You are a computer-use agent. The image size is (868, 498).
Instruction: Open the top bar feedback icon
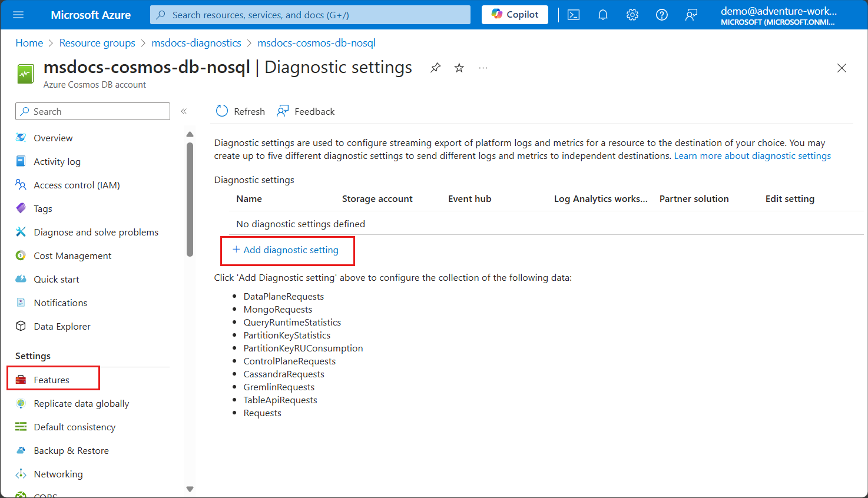(x=691, y=15)
